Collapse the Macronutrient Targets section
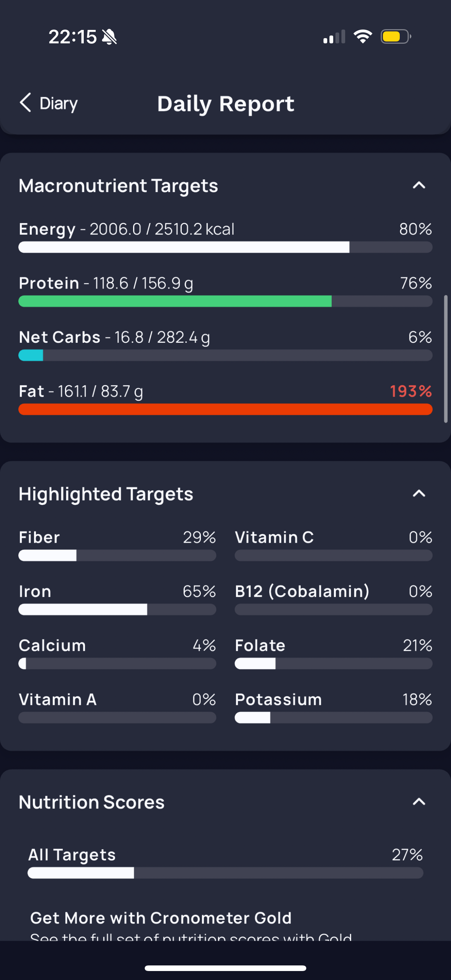Screen dimensions: 451x980 click(x=418, y=186)
